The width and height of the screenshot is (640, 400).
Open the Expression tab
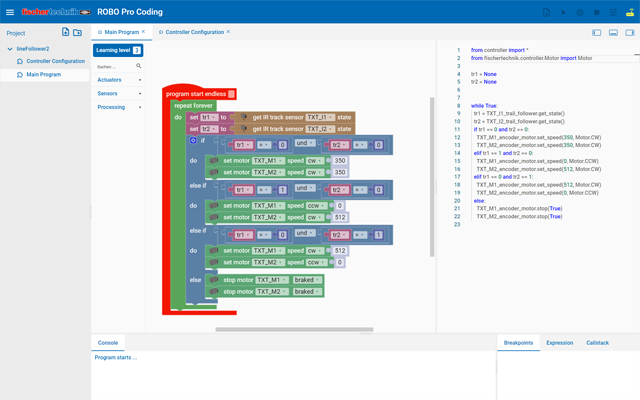point(560,343)
